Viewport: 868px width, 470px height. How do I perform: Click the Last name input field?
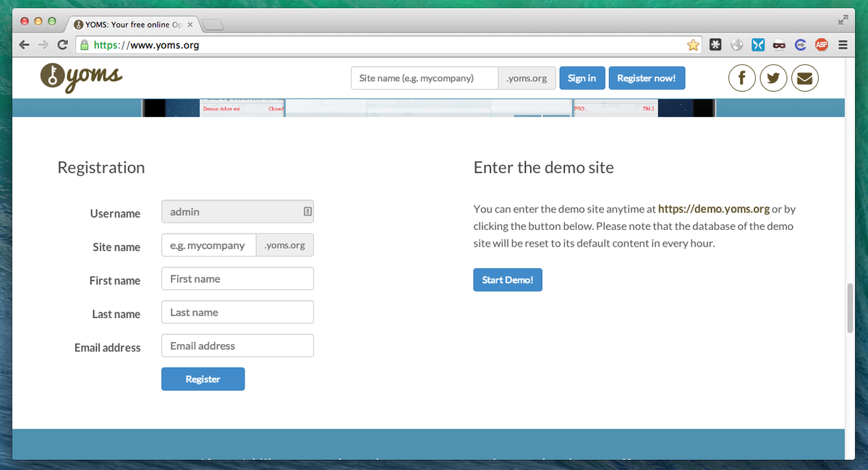click(x=237, y=312)
